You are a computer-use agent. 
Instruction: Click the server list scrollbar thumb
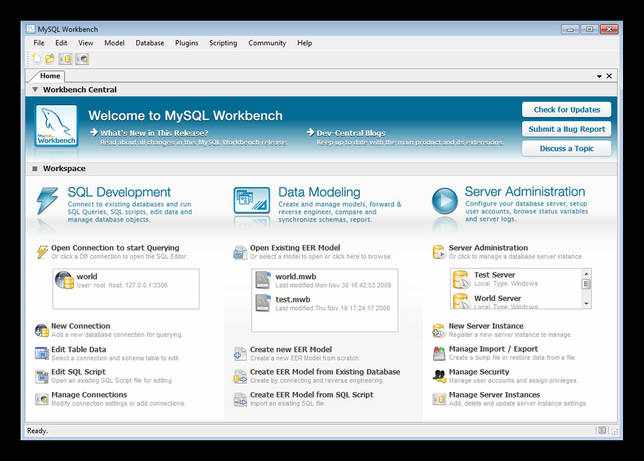(586, 284)
